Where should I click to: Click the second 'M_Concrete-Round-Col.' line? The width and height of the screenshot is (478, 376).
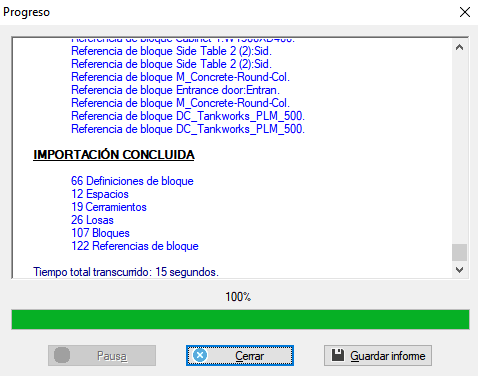(180, 103)
